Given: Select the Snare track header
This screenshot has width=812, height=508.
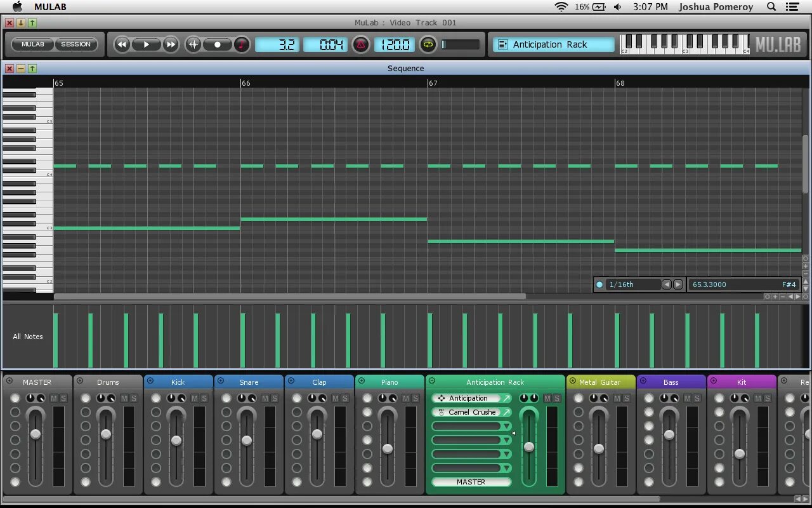Looking at the screenshot, I should [x=249, y=382].
